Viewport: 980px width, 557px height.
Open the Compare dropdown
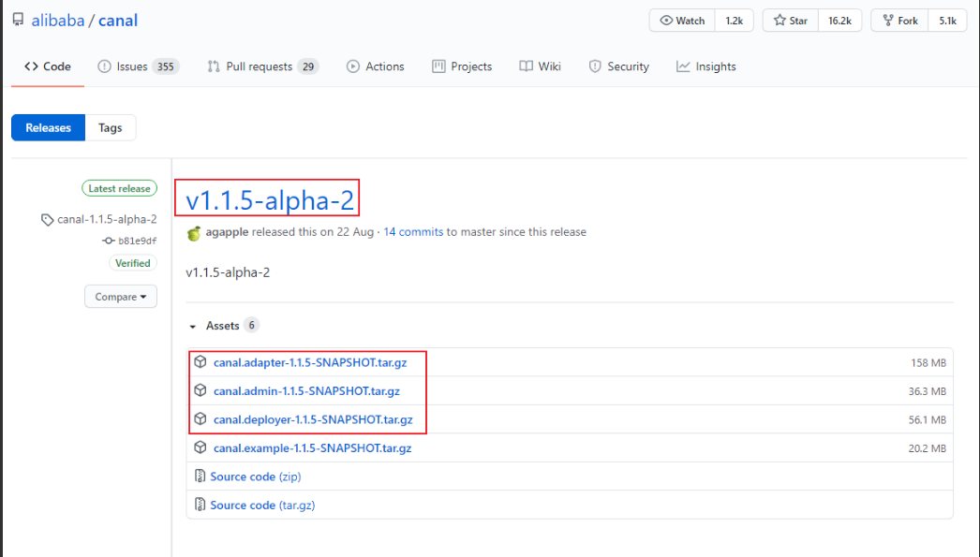pyautogui.click(x=121, y=297)
